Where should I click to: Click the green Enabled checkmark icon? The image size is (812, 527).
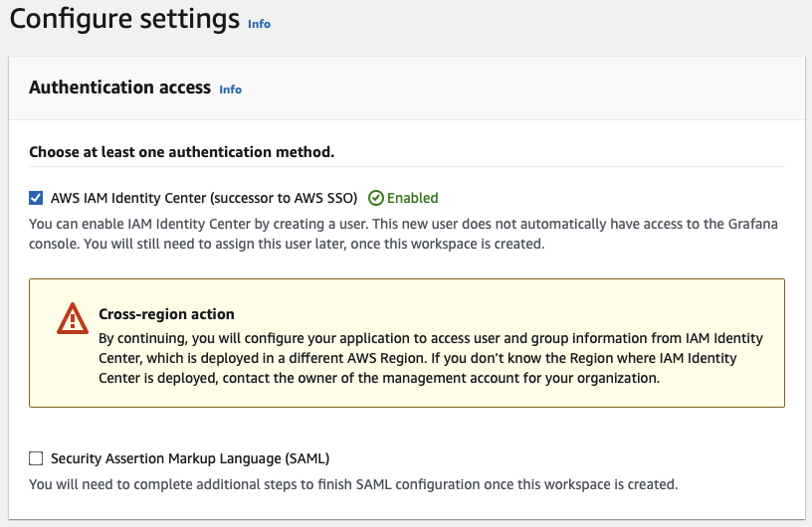(375, 198)
